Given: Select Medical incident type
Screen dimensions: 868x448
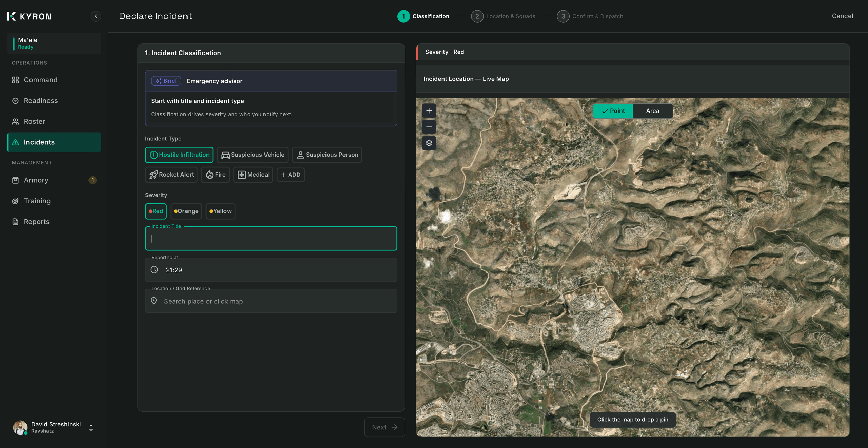Looking at the screenshot, I should coord(253,175).
